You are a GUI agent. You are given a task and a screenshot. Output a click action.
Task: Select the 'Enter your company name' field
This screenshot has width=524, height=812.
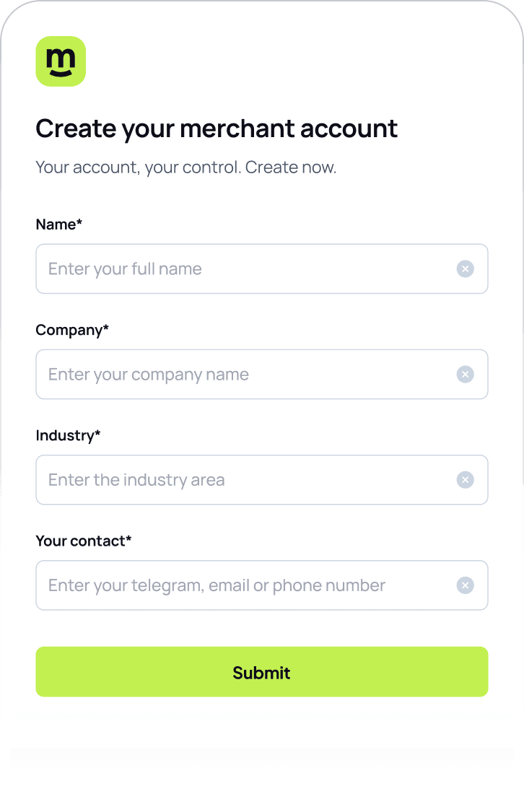262,375
